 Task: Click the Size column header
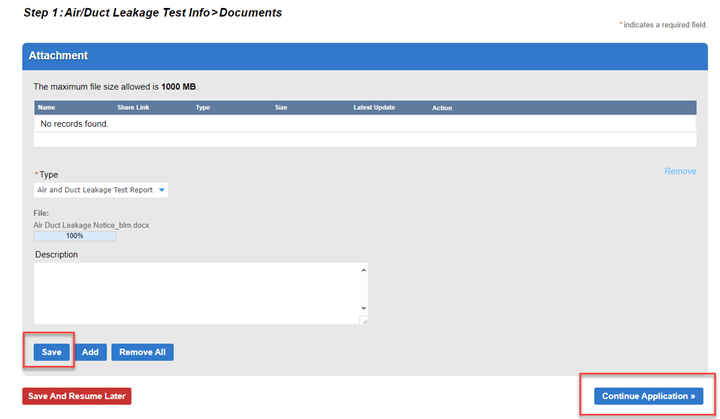[281, 108]
